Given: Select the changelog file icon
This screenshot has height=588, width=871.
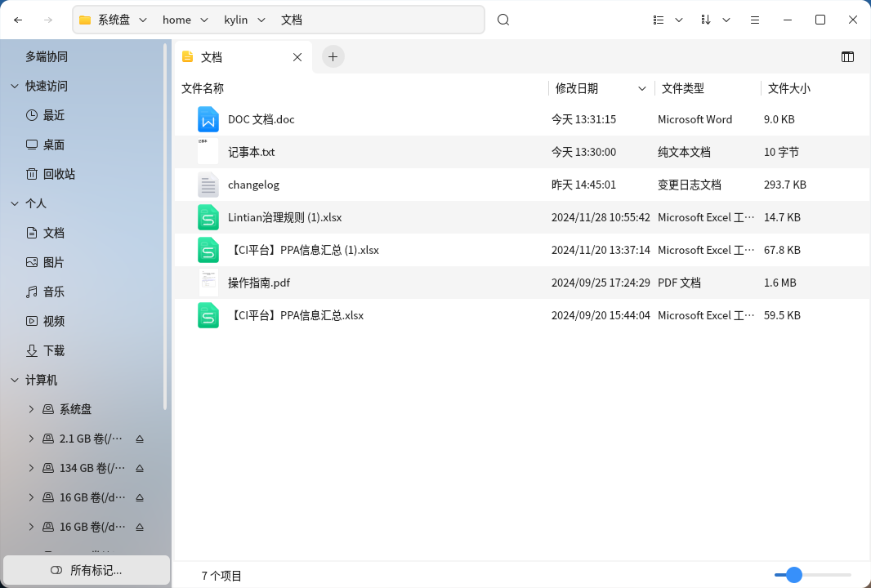Looking at the screenshot, I should tap(208, 185).
